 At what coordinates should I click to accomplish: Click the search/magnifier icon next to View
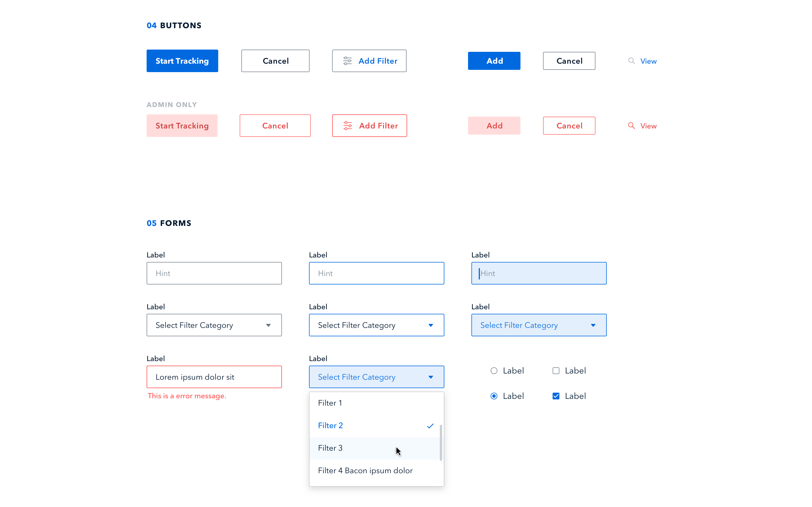click(631, 61)
